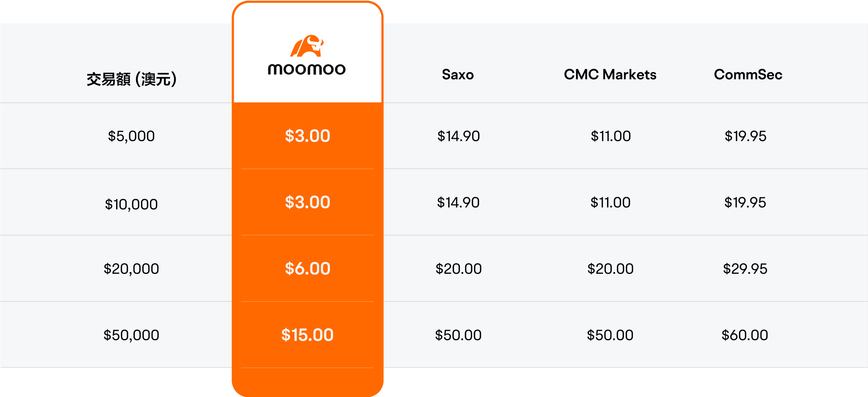Image resolution: width=868 pixels, height=397 pixels.
Task: Click the moomoo bull logo icon
Action: pos(307,46)
